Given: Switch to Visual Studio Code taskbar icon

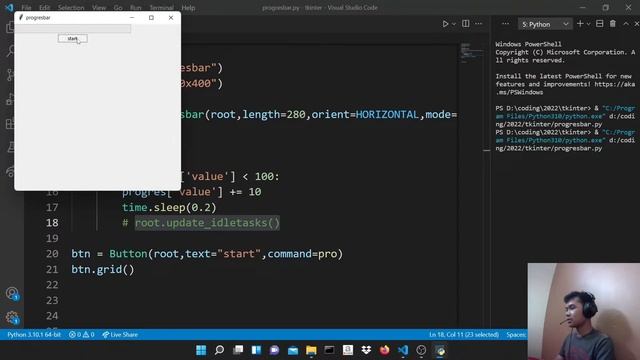Looking at the screenshot, I should 403,350.
